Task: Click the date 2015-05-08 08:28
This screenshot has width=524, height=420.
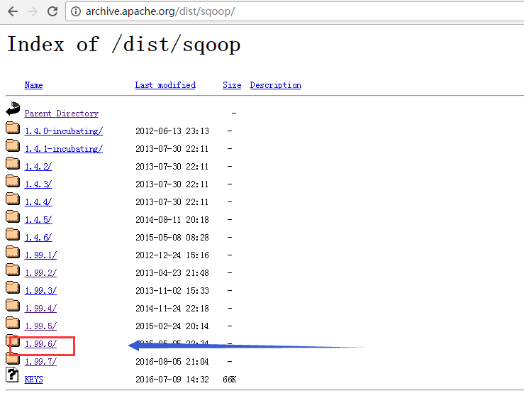Action: (x=172, y=238)
